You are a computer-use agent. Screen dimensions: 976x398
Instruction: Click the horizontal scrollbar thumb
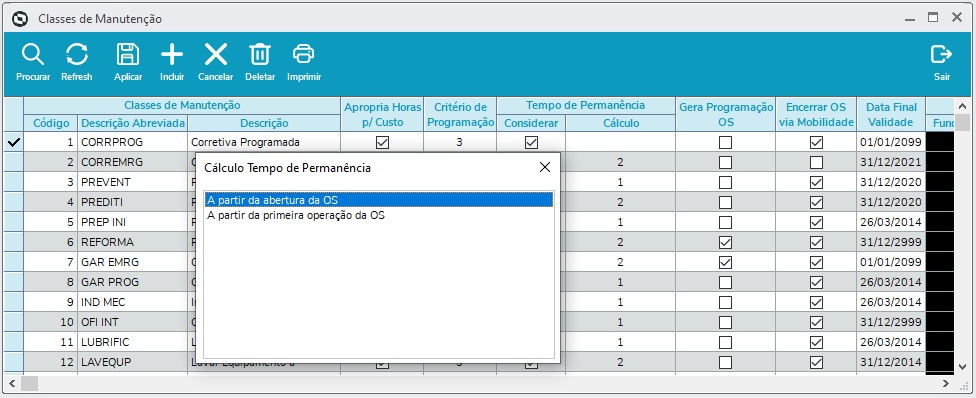point(29,383)
